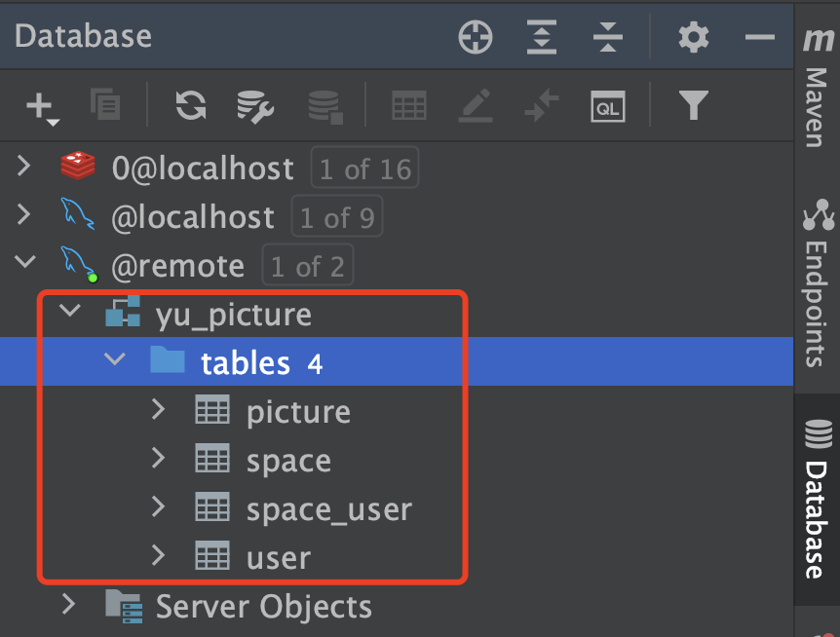840x637 pixels.
Task: Open the Database panel settings gear
Action: coord(693,38)
